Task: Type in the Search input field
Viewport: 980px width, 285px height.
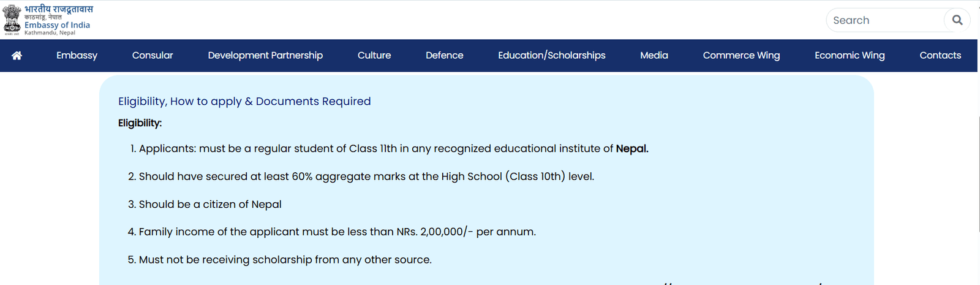Action: coord(885,20)
